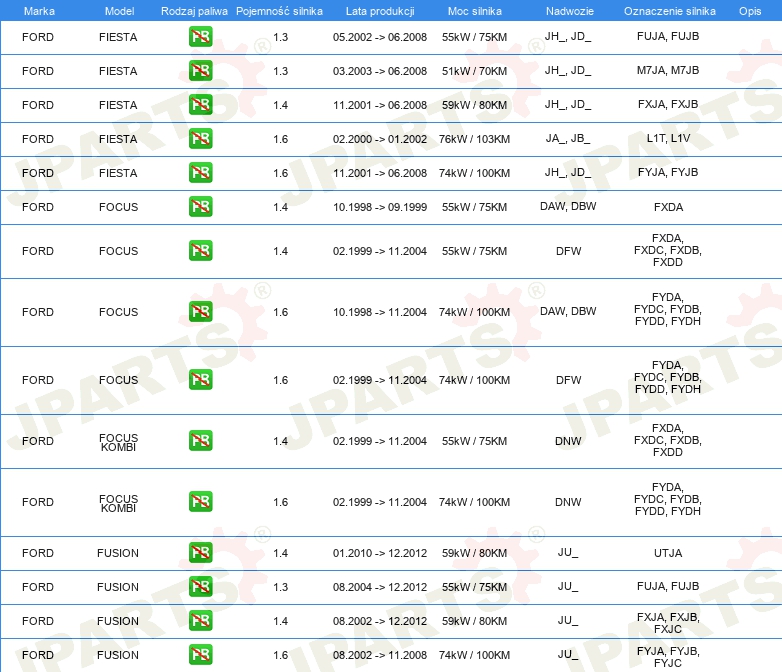This screenshot has height=672, width=782.
Task: Select 'FIESTA' model cell in the M7JA row
Action: 118,71
